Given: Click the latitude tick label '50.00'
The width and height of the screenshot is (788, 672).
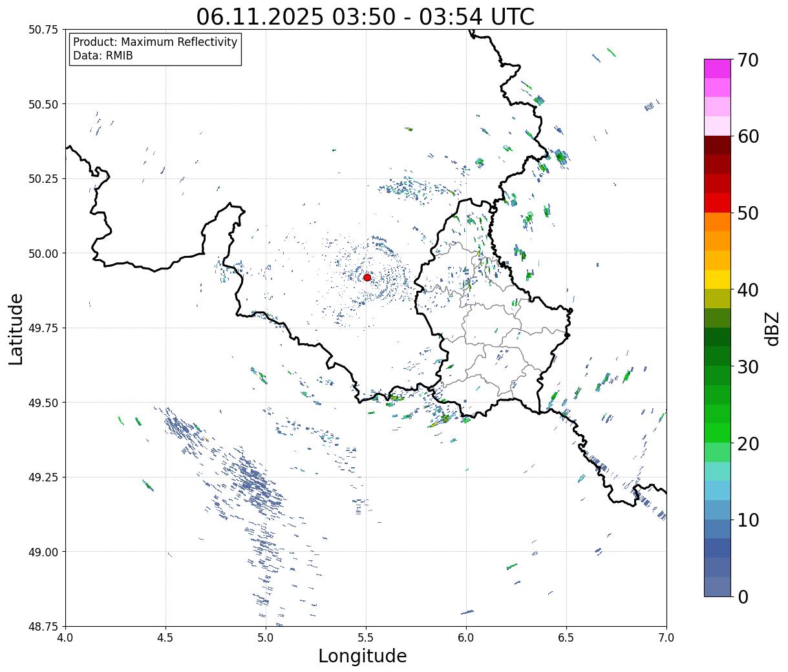Looking at the screenshot, I should [x=43, y=253].
